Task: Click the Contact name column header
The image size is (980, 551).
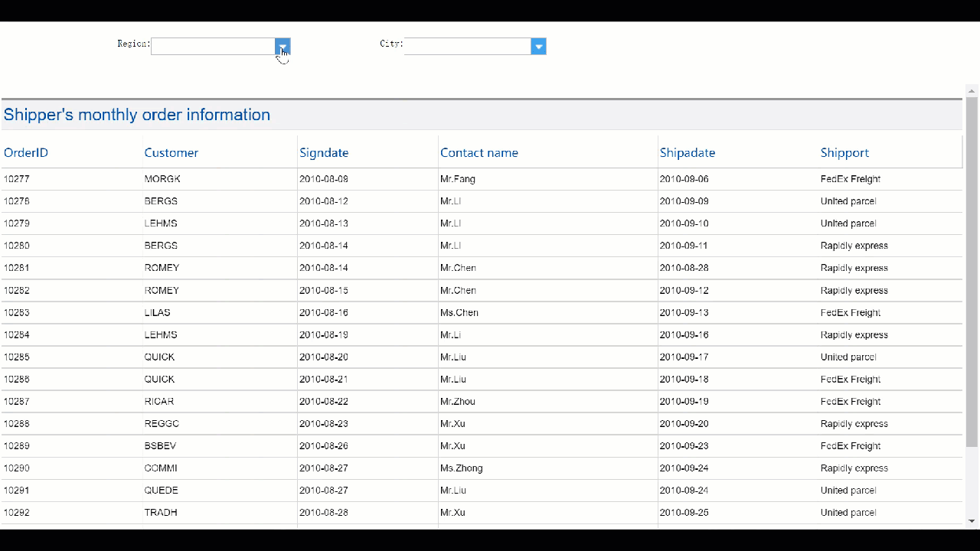Action: coord(479,152)
